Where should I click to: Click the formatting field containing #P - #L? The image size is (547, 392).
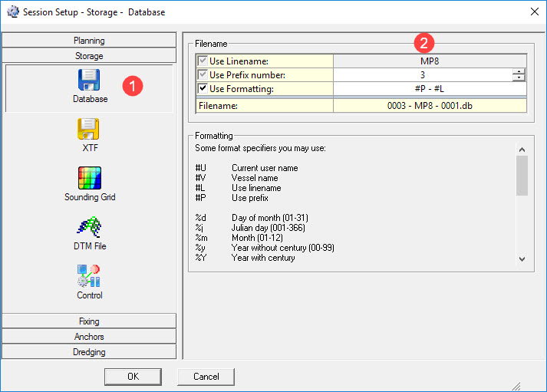coord(430,88)
